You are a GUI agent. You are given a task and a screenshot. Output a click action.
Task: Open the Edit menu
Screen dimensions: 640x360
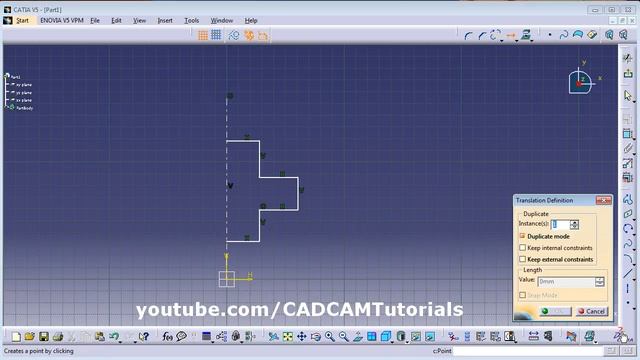click(116, 20)
